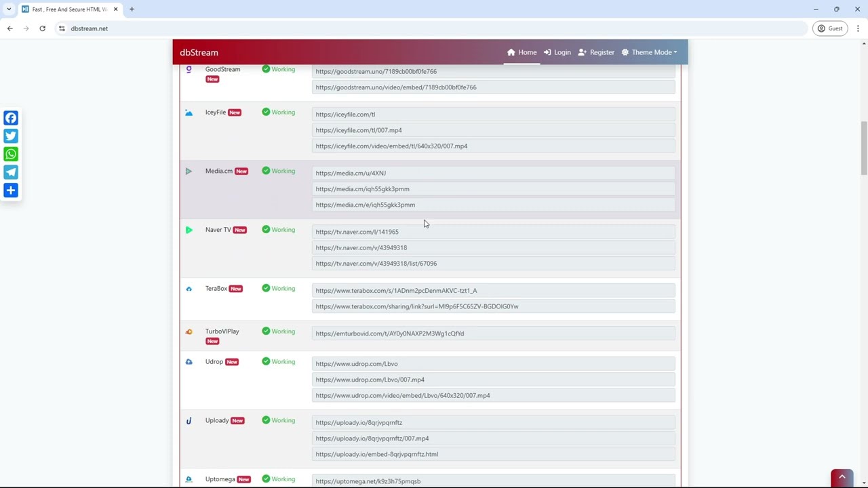The height and width of the screenshot is (488, 868).
Task: Click the site information icon in the address bar
Action: pos(62,28)
